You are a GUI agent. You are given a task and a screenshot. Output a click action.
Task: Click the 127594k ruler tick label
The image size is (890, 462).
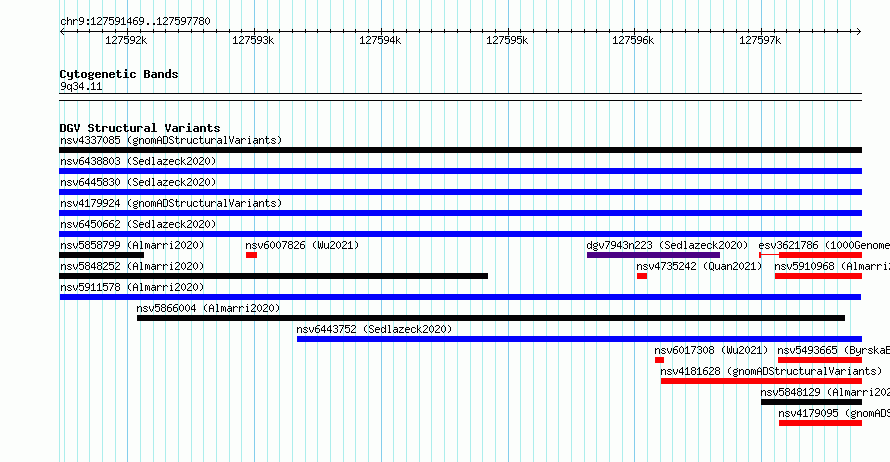click(380, 40)
